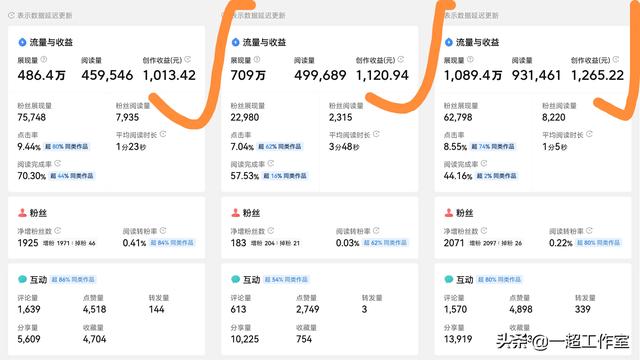Click the info icon beside 展现量 above 486.4万
640x360 pixels.
click(44, 60)
